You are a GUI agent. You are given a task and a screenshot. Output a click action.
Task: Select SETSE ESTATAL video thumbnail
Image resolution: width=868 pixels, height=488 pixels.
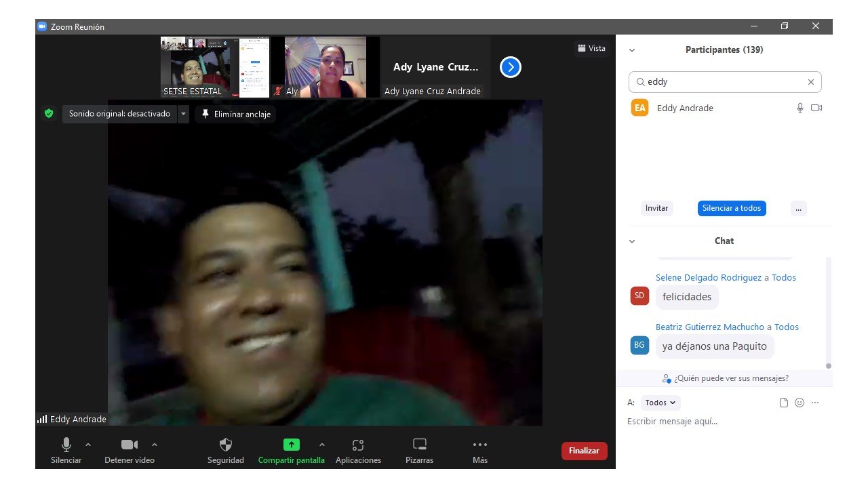(x=215, y=67)
